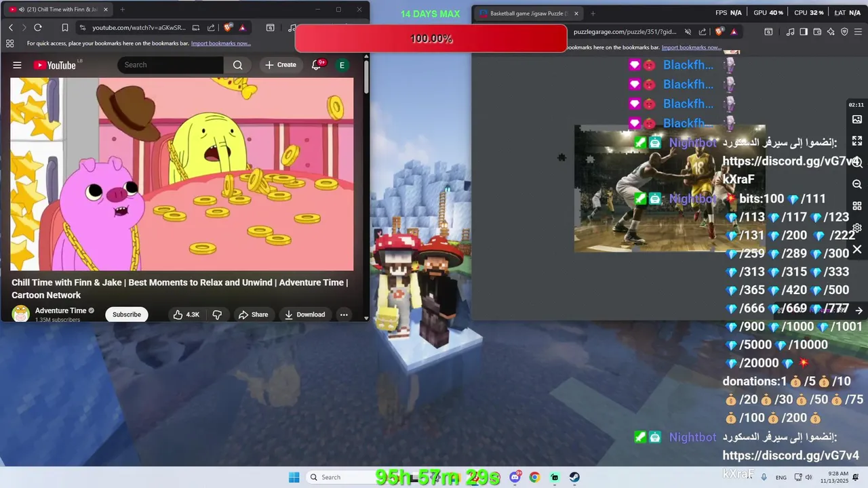The height and width of the screenshot is (488, 868).
Task: Open Discord from the taskbar
Action: coord(515,477)
